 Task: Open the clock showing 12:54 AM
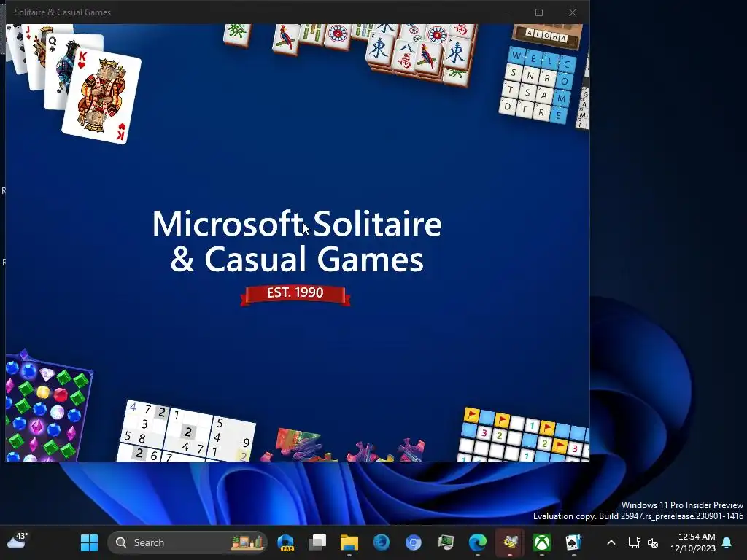pyautogui.click(x=693, y=542)
